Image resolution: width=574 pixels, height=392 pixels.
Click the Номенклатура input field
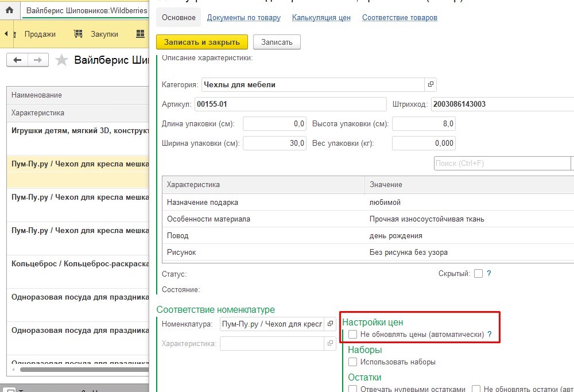click(272, 324)
